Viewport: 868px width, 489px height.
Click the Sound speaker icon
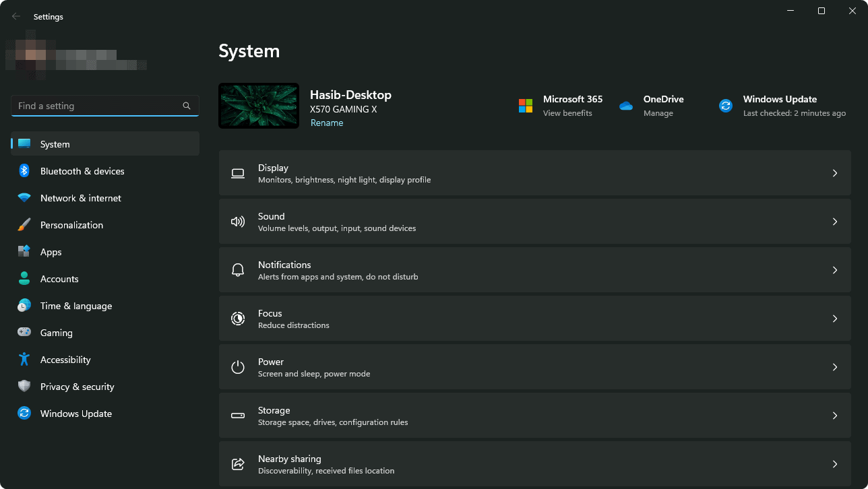pyautogui.click(x=238, y=221)
